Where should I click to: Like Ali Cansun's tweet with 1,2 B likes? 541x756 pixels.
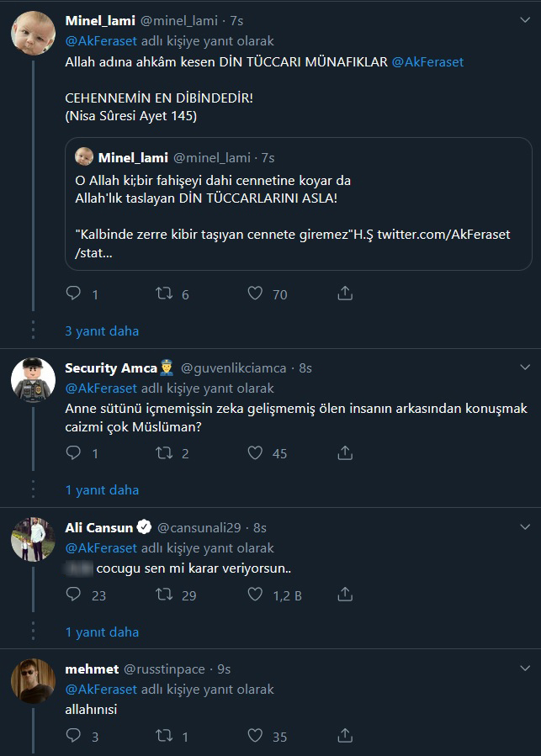[x=255, y=595]
